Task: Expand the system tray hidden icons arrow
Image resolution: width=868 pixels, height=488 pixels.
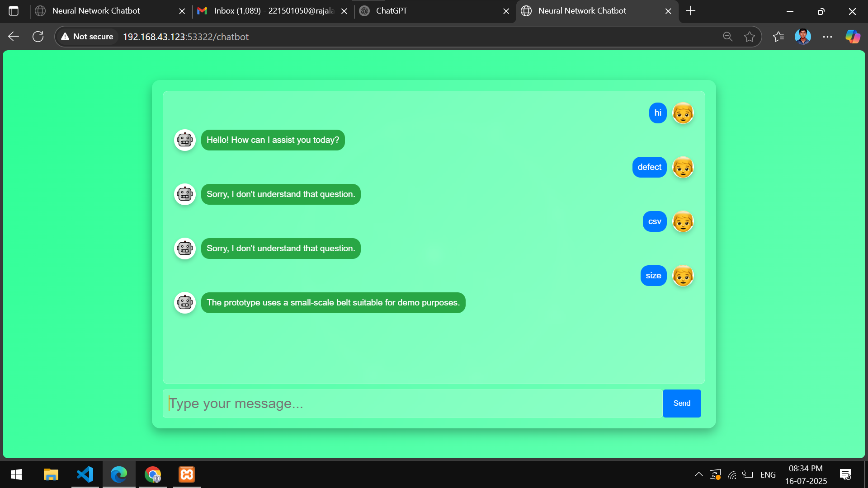Action: tap(698, 474)
